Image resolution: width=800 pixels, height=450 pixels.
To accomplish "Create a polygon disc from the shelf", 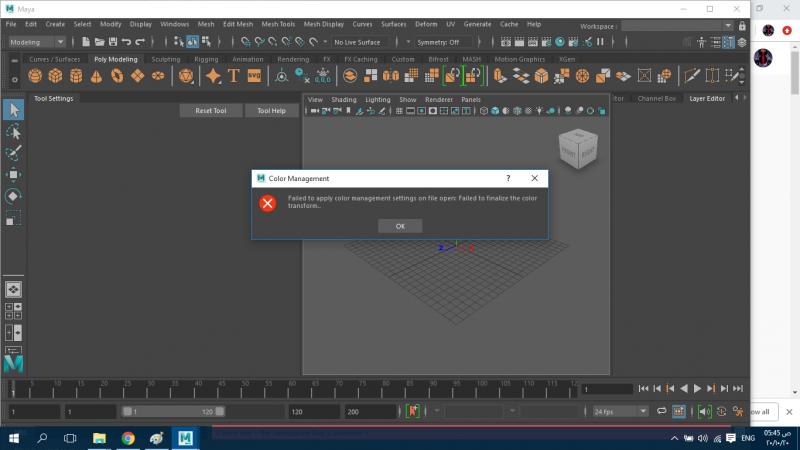I will point(158,76).
